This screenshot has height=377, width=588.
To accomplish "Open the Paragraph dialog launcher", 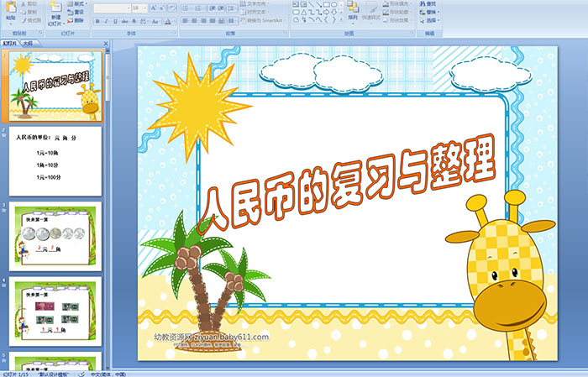I will point(286,34).
